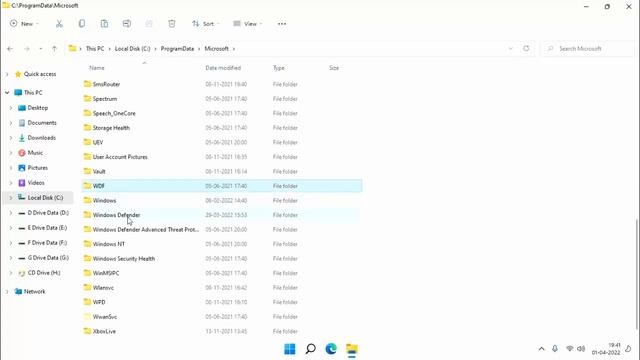Select Pictures in navigation pane
The height and width of the screenshot is (360, 640).
(38, 168)
